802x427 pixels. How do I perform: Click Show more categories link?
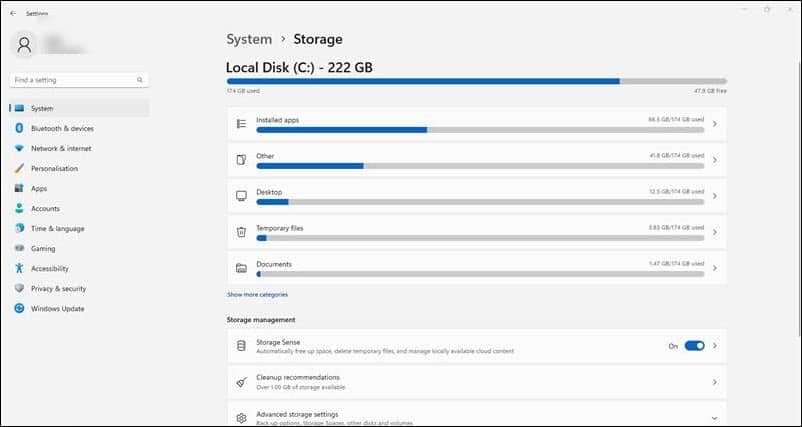coord(257,295)
